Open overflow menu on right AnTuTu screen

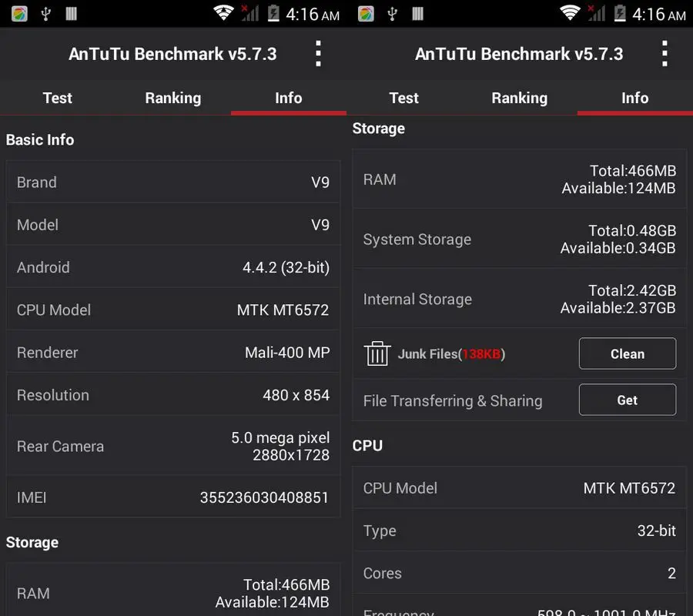coord(665,53)
